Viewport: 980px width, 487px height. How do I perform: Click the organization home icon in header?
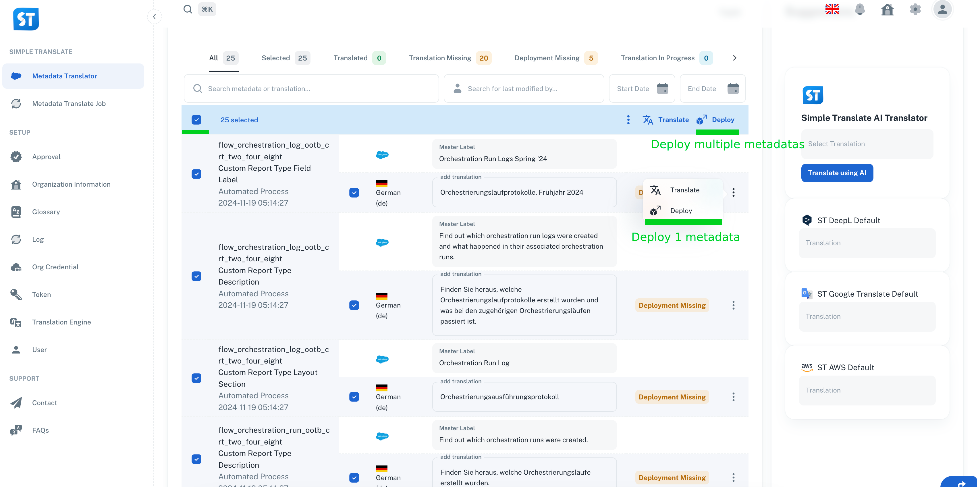coord(887,9)
